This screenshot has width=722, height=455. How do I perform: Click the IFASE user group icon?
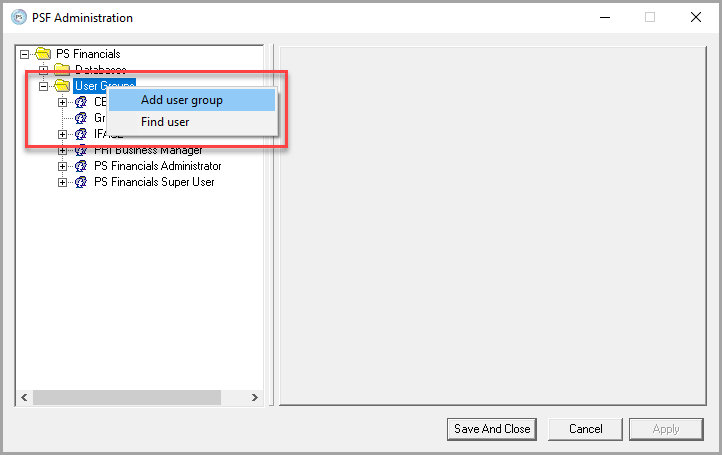(x=81, y=134)
